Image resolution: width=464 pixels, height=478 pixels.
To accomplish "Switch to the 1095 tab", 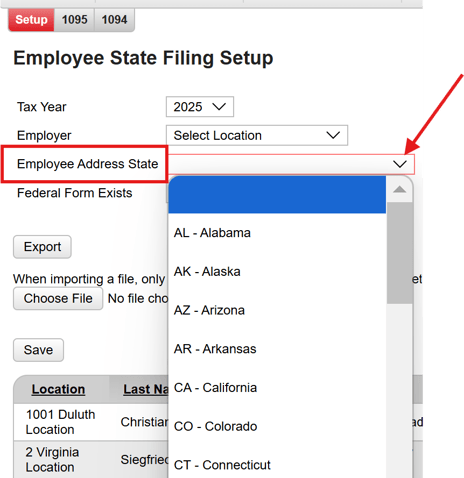I will pyautogui.click(x=74, y=20).
